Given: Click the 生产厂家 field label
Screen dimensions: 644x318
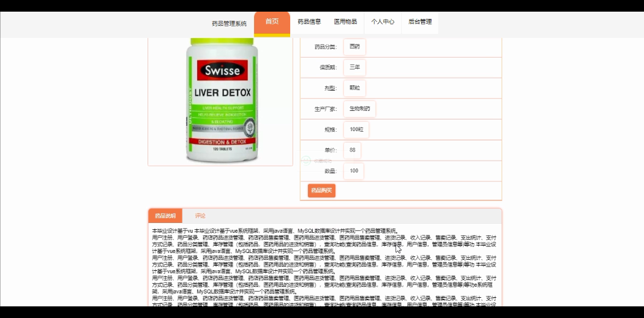Looking at the screenshot, I should [x=326, y=109].
